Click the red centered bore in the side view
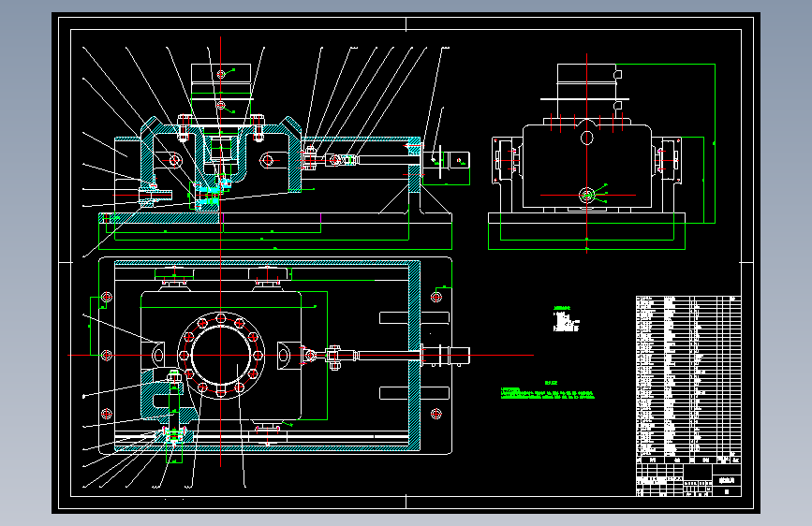The height and width of the screenshot is (526, 812). click(586, 196)
